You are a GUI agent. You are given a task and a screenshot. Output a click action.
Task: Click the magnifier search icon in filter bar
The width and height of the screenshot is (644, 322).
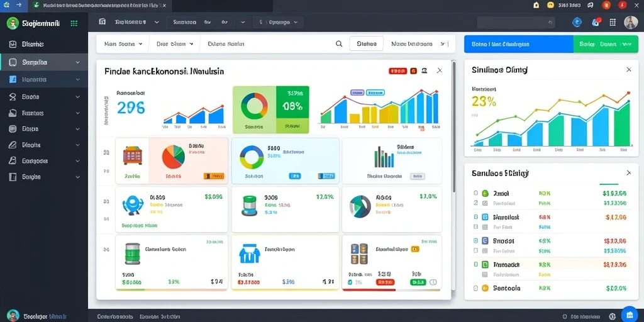point(339,43)
